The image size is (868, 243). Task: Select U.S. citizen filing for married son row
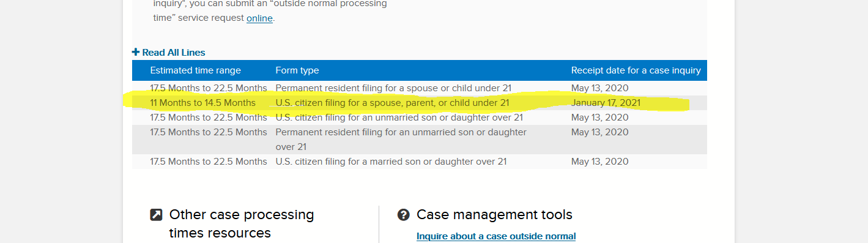[x=420, y=162]
